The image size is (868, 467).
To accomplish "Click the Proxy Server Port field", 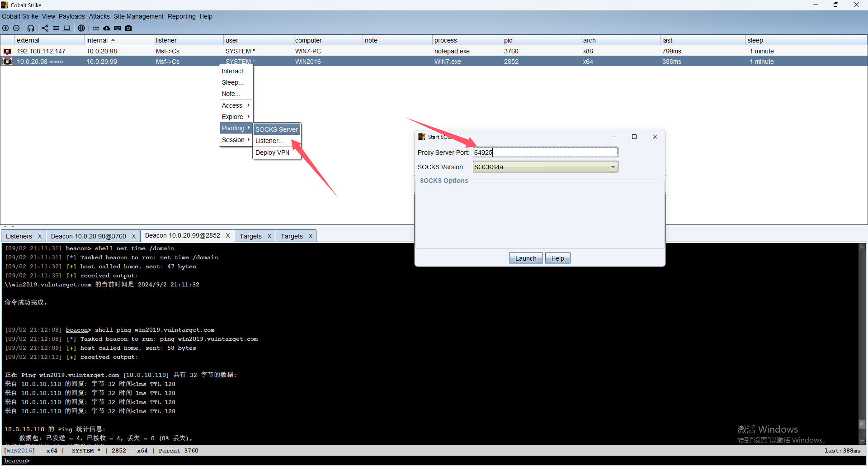I will pos(545,152).
